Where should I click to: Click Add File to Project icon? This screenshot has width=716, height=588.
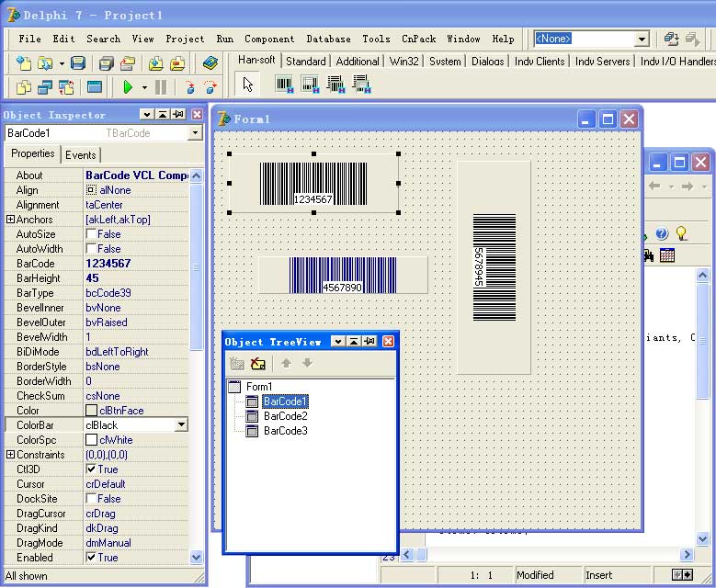[x=155, y=63]
